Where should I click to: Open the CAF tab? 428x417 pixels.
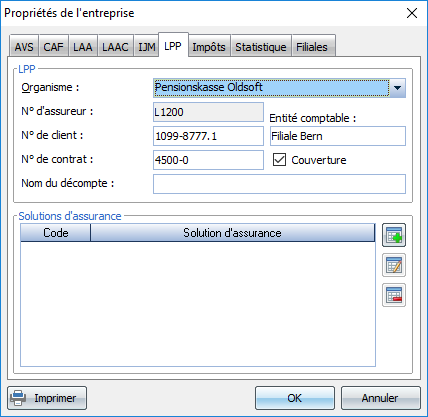[53, 47]
